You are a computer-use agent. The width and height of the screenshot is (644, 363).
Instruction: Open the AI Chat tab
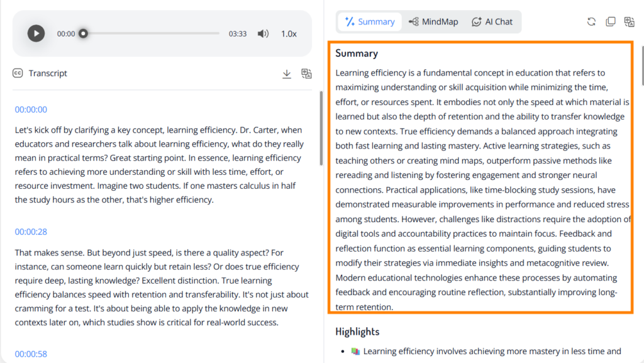[492, 22]
